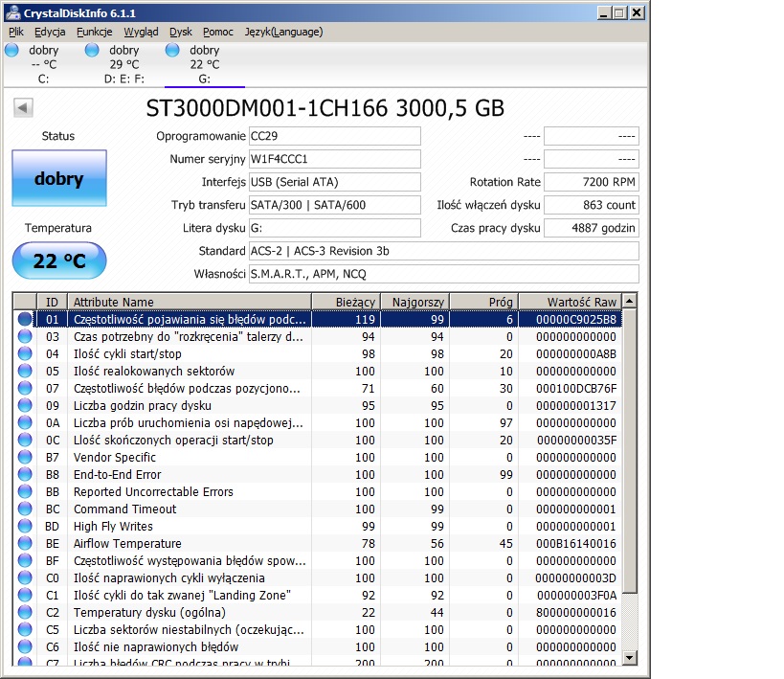This screenshot has width=784, height=679.
Task: Click status orb for Vendor Specific row
Action: point(25,458)
